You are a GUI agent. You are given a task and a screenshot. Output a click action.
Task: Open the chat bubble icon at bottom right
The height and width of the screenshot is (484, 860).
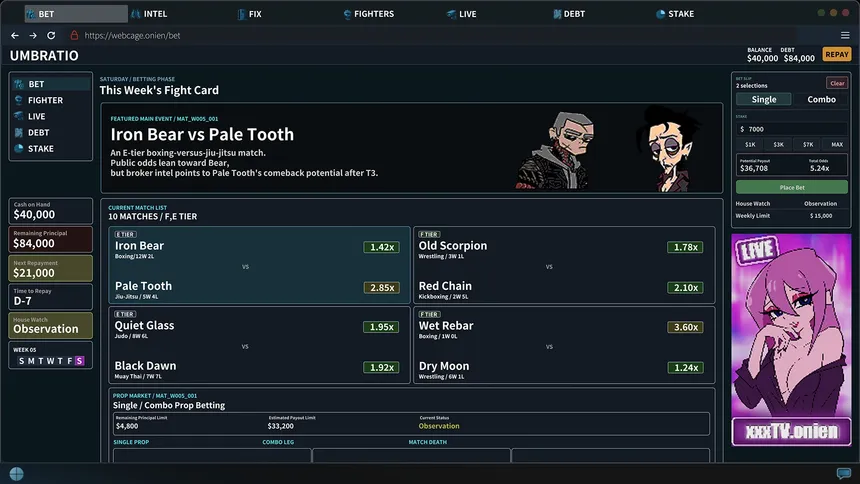pyautogui.click(x=844, y=473)
